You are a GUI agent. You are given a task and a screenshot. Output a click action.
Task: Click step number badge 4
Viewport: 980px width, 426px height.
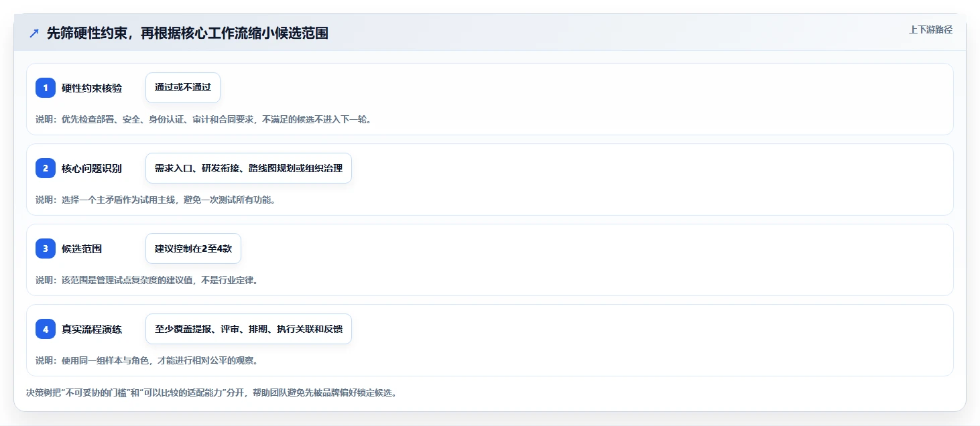[46, 329]
